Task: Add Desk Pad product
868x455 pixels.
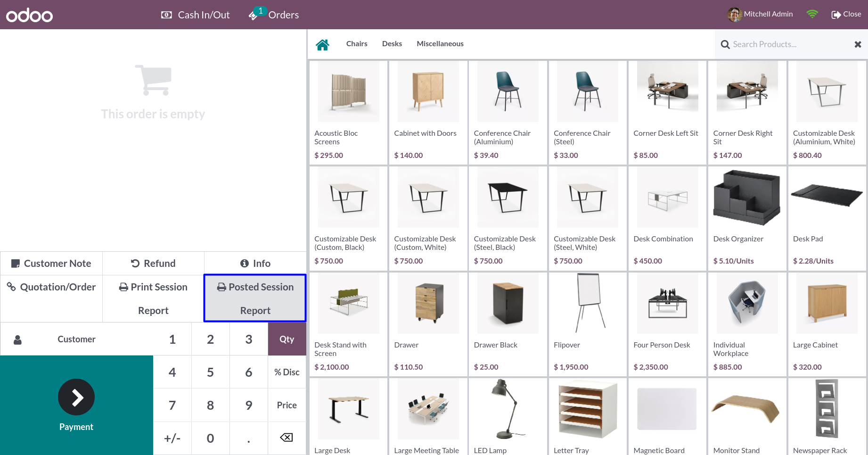Action: (x=827, y=218)
